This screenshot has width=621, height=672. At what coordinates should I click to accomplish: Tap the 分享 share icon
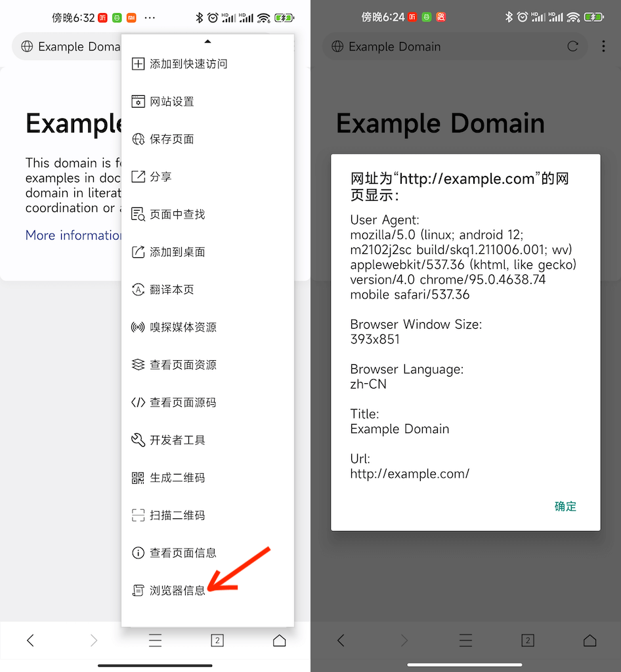click(138, 177)
